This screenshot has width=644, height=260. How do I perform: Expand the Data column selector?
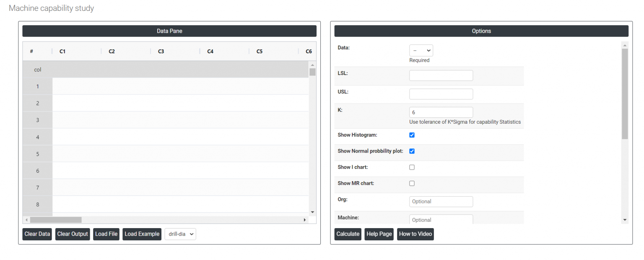coord(421,50)
